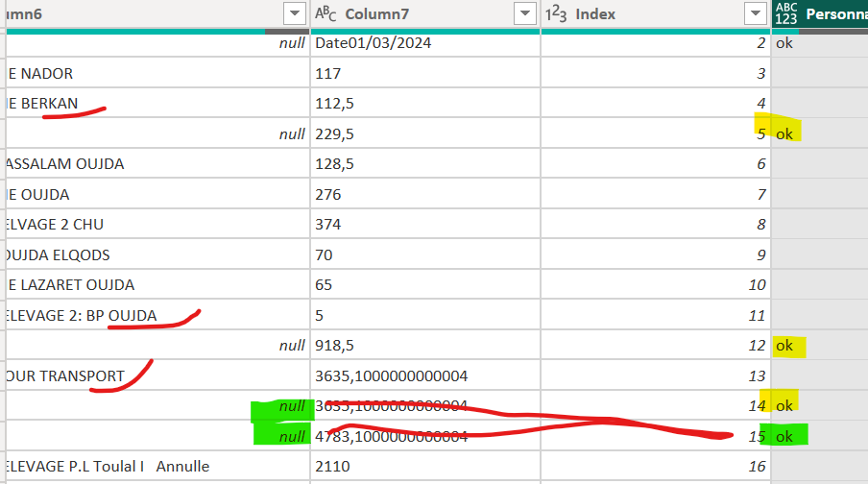Click the ABC text-type icon of Column7
This screenshot has height=484, width=868.
pyautogui.click(x=325, y=13)
